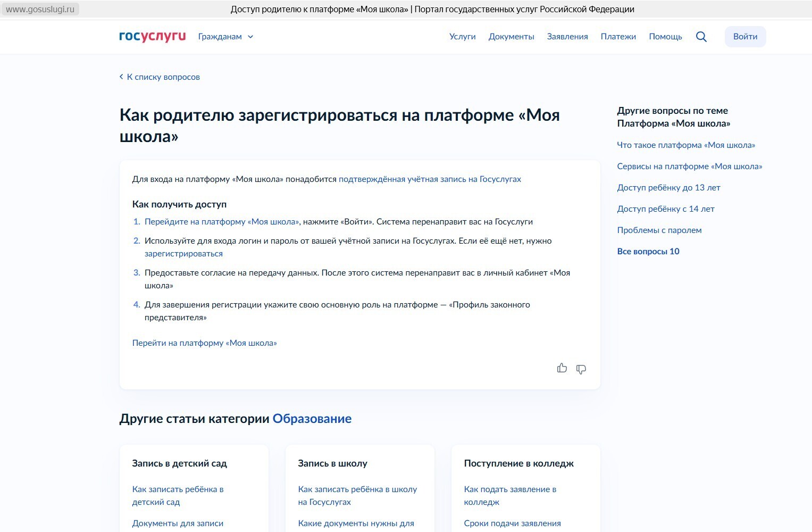
Task: Open the Помощь menu item
Action: point(665,37)
